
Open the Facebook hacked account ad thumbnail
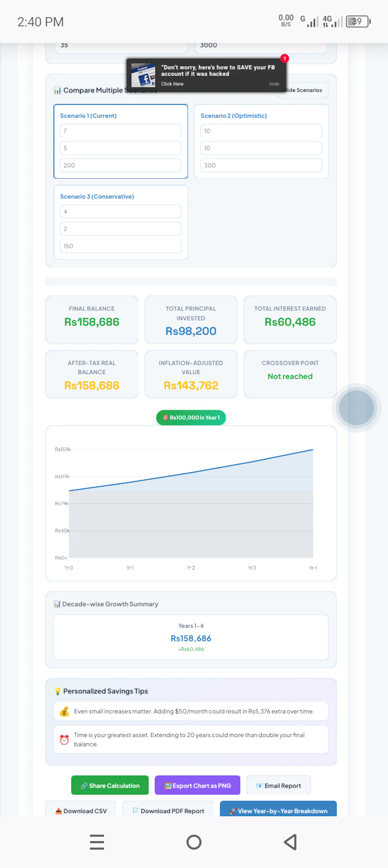pos(143,75)
